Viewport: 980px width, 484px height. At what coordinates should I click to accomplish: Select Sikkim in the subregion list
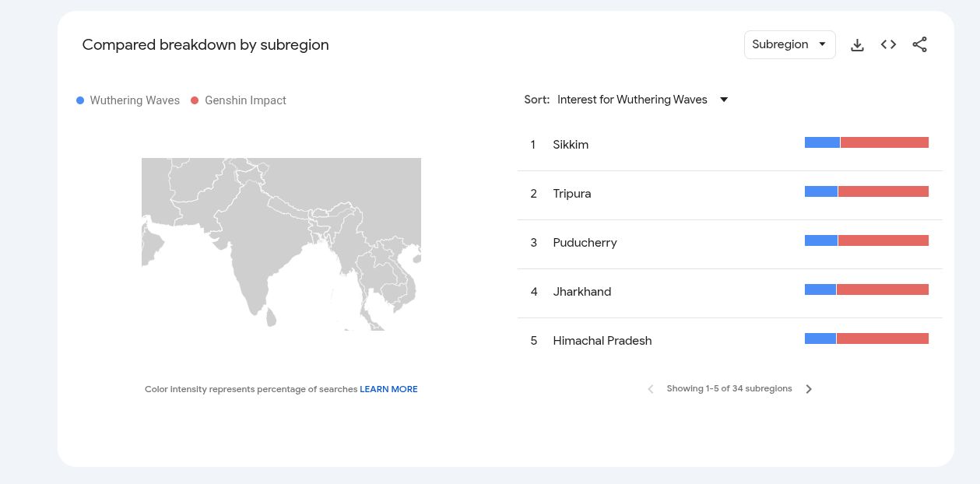[x=571, y=145]
